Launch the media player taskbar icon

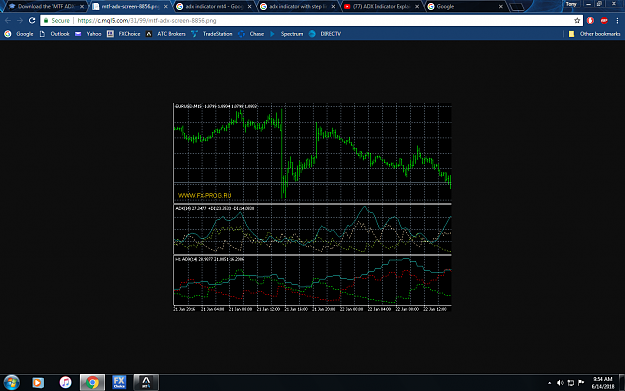tap(38, 383)
